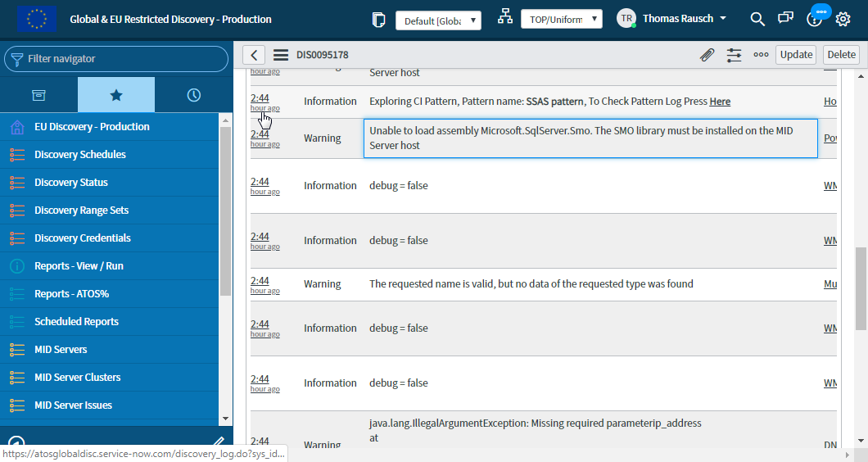Open Discovery Credentials in navigator
Viewport: 868px width, 462px height.
coord(82,238)
